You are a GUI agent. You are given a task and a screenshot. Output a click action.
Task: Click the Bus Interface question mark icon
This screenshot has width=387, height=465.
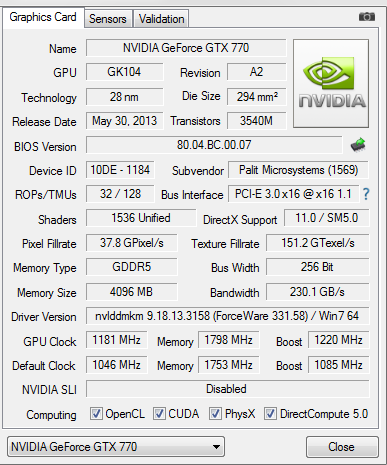coord(366,194)
